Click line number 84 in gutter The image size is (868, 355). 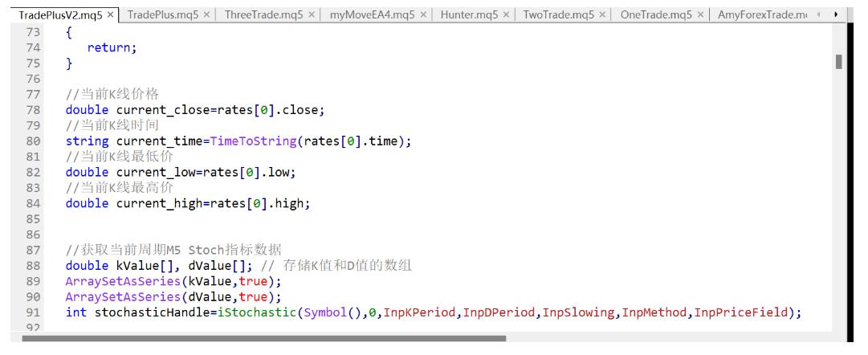click(x=33, y=203)
